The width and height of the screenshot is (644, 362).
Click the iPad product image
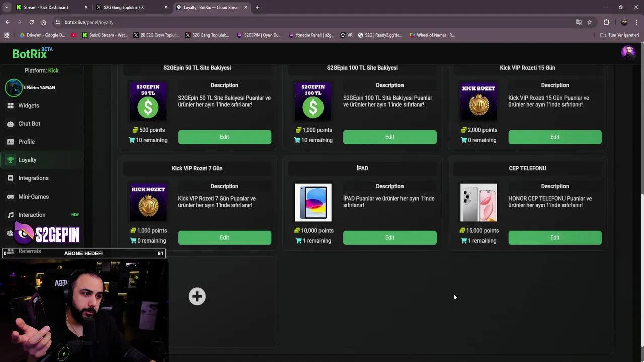click(x=313, y=202)
